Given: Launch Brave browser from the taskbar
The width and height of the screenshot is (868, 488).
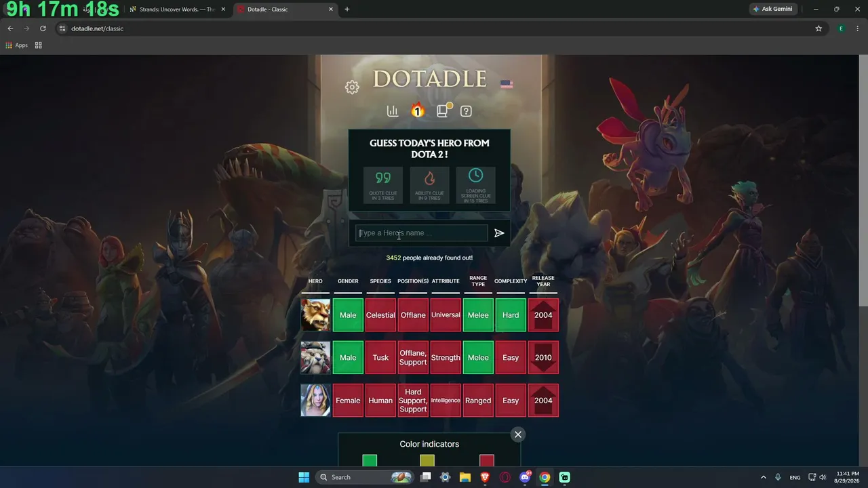Looking at the screenshot, I should tap(485, 477).
